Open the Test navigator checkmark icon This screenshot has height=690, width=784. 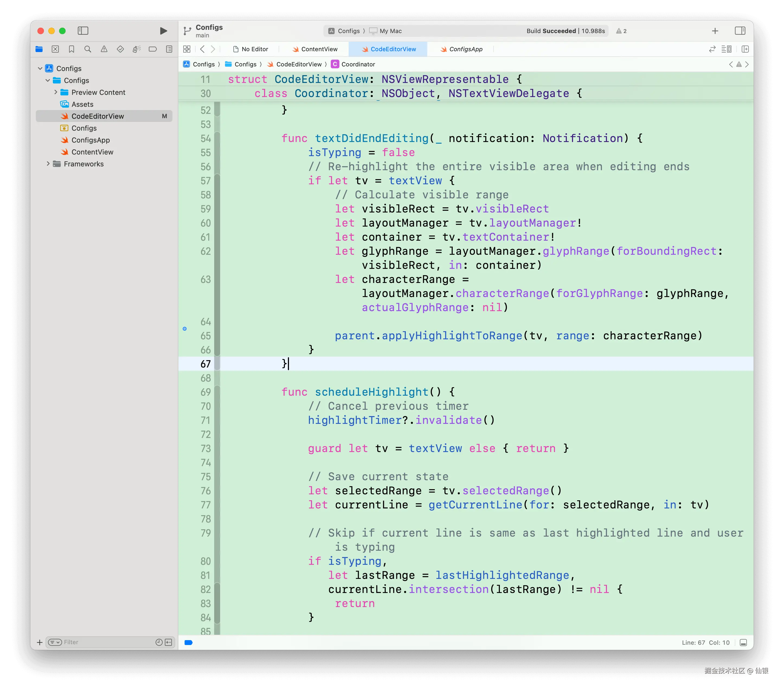(x=120, y=49)
